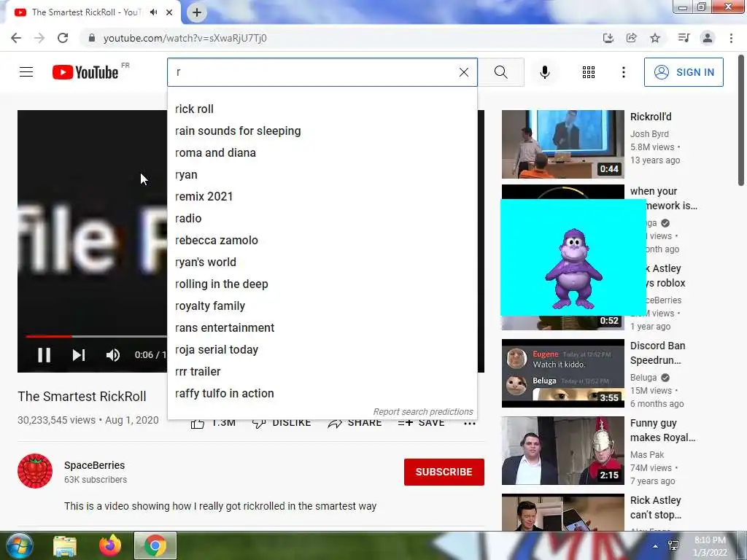The image size is (747, 560).
Task: Select suggestion 'ryan's world'
Action: [x=322, y=262]
